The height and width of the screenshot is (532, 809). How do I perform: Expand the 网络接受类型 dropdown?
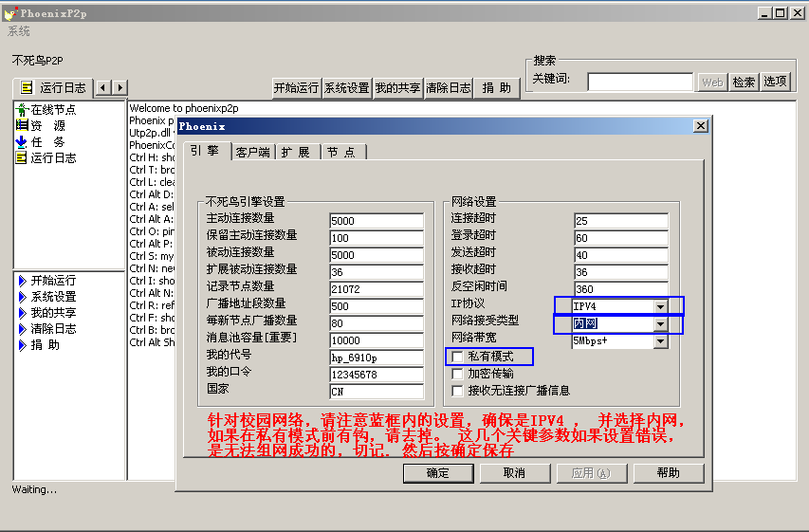(660, 323)
